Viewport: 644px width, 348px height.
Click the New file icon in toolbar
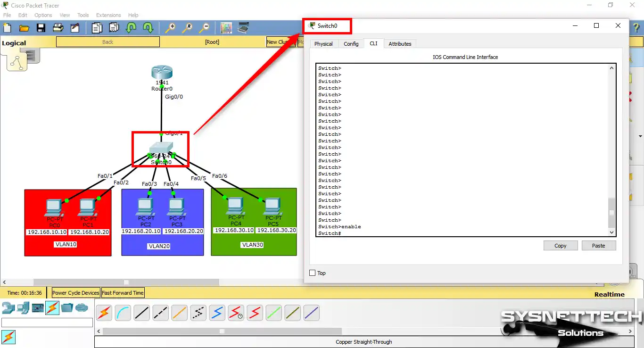[x=7, y=28]
